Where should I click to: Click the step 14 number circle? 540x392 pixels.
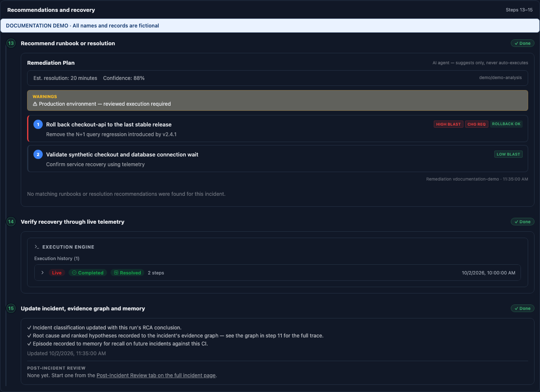tap(11, 222)
